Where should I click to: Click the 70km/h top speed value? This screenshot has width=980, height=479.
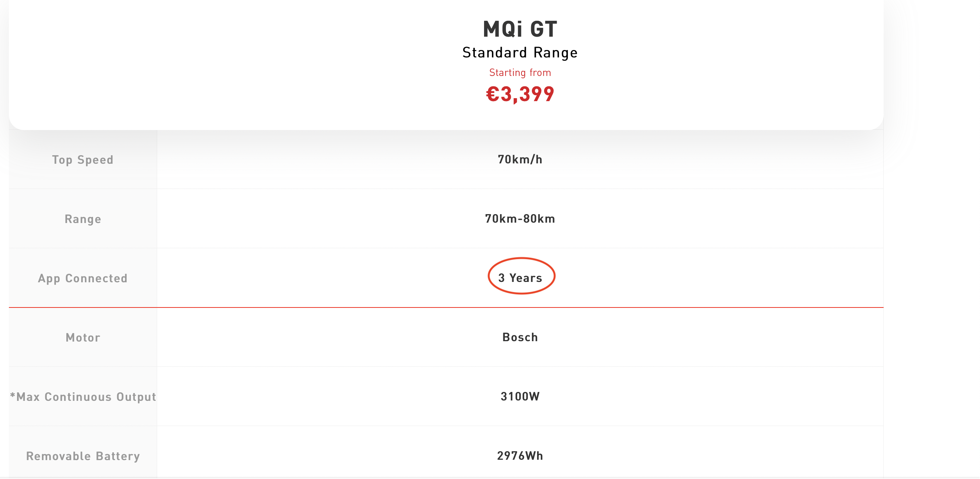pyautogui.click(x=520, y=159)
